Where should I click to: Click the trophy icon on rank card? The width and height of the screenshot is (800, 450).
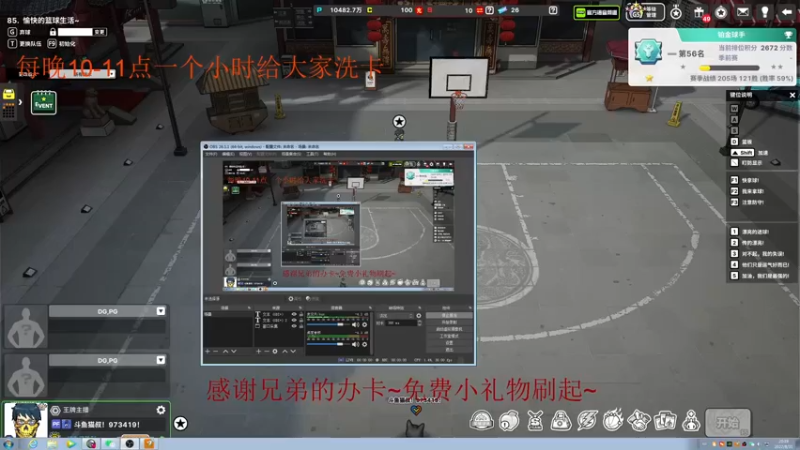click(788, 35)
